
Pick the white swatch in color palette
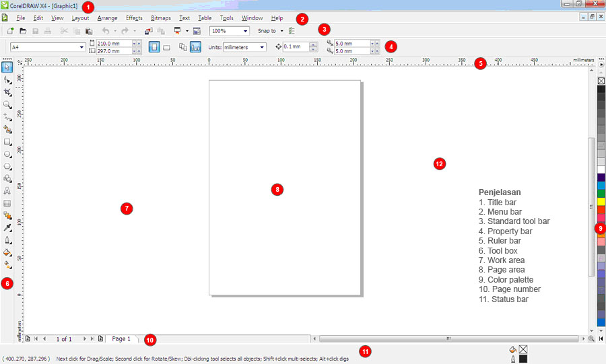point(601,170)
